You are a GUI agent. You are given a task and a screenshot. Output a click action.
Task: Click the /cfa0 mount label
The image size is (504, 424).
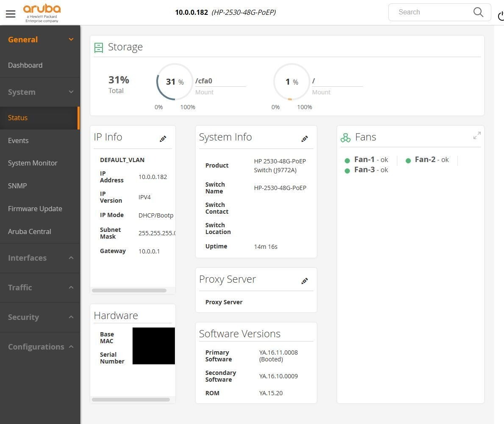coord(204,81)
